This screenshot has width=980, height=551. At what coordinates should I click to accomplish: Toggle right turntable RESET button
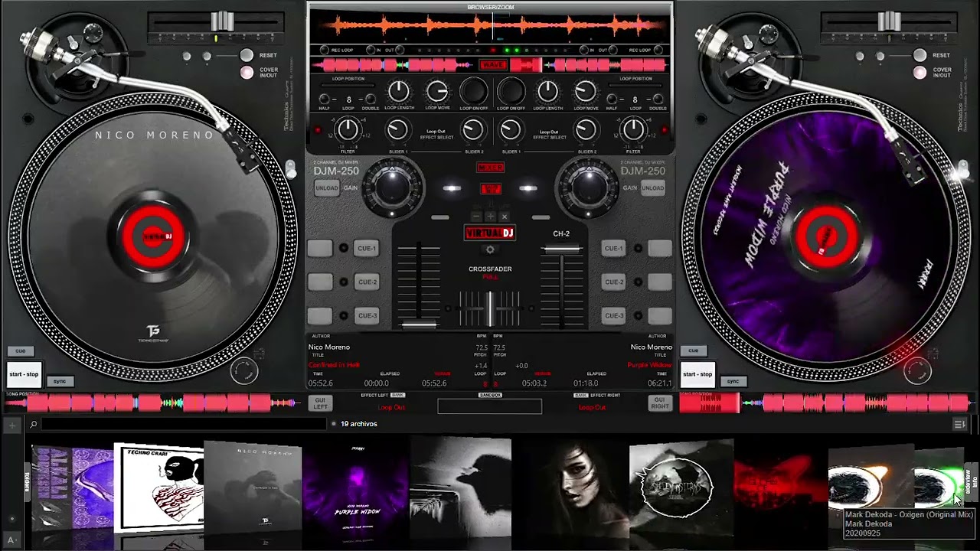pos(920,55)
